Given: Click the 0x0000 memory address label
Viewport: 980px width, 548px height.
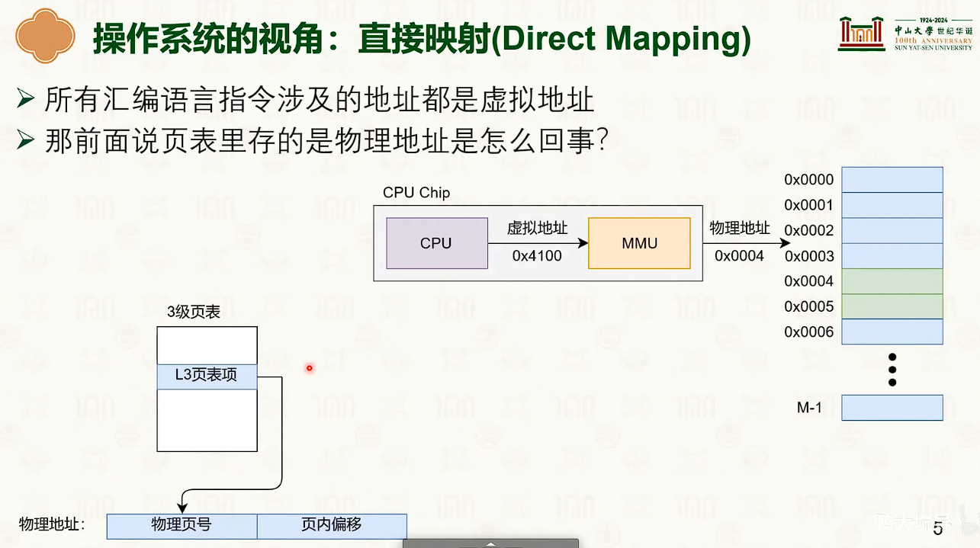Looking at the screenshot, I should (809, 180).
